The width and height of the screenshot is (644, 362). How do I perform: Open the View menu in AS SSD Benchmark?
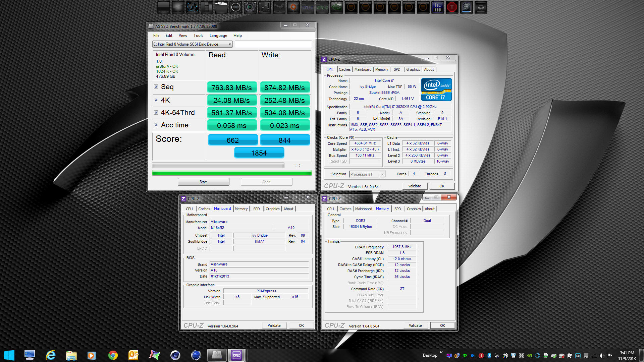pyautogui.click(x=183, y=36)
